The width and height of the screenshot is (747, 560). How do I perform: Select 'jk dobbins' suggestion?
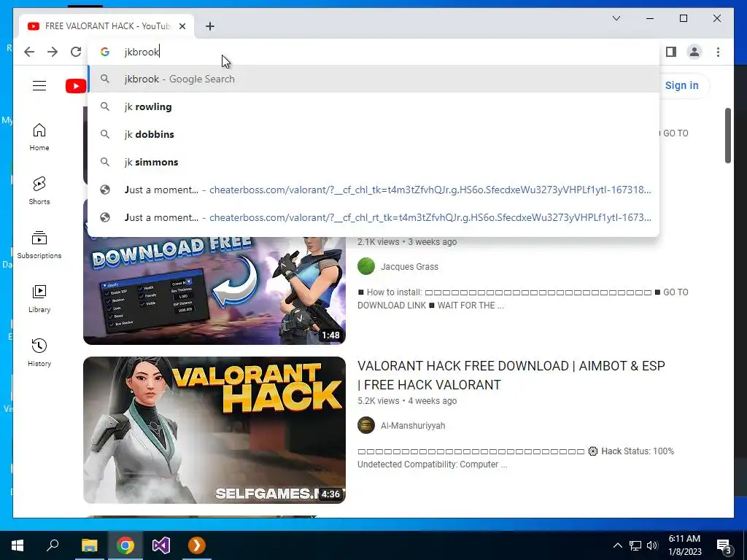pos(374,134)
